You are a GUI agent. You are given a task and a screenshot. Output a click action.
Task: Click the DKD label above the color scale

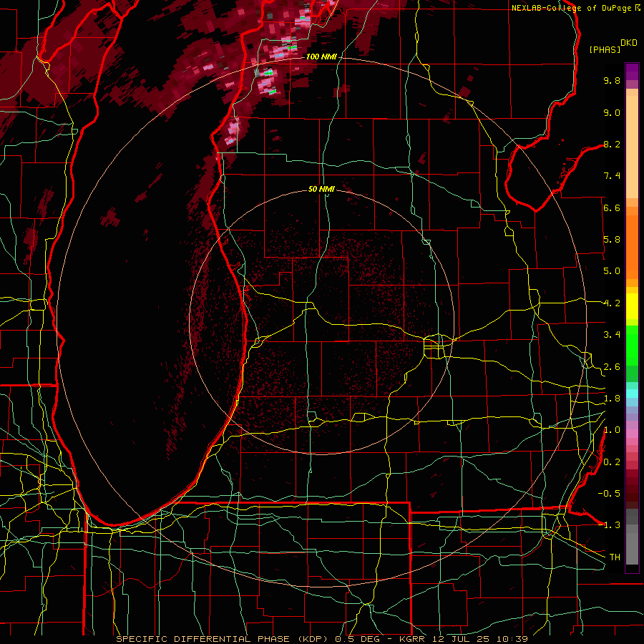(x=629, y=43)
